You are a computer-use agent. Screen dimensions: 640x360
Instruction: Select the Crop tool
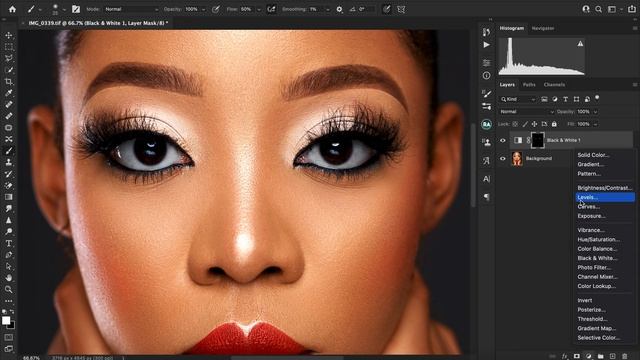9,82
